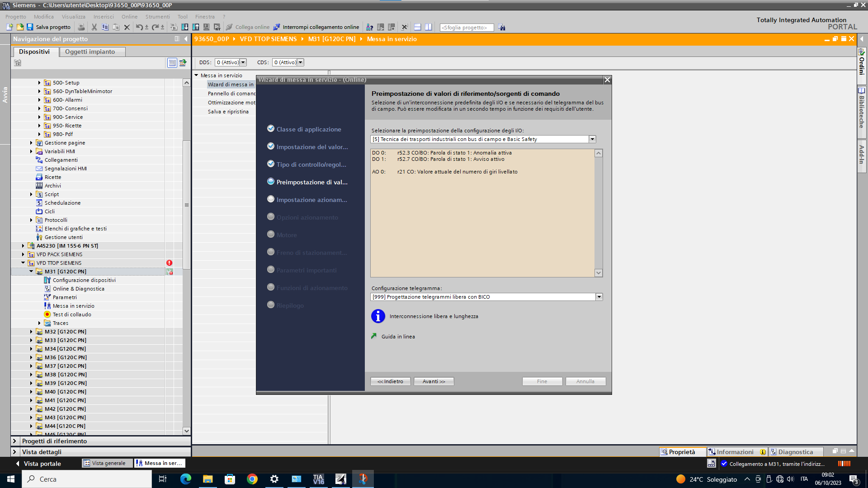The height and width of the screenshot is (488, 868).
Task: Open the Strumenti menu
Action: [157, 17]
